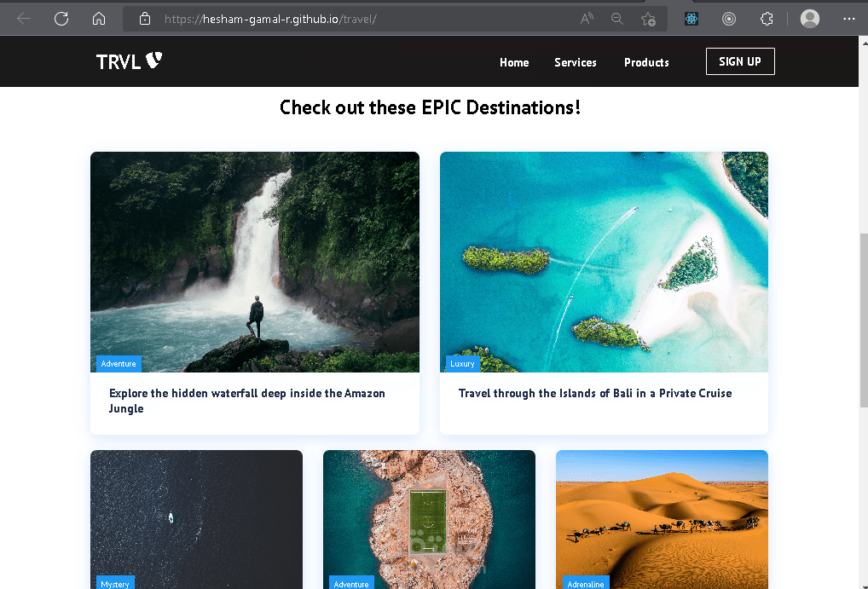Click the Adventure label on waterfall card
Screen dimensions: 868x589
119,364
